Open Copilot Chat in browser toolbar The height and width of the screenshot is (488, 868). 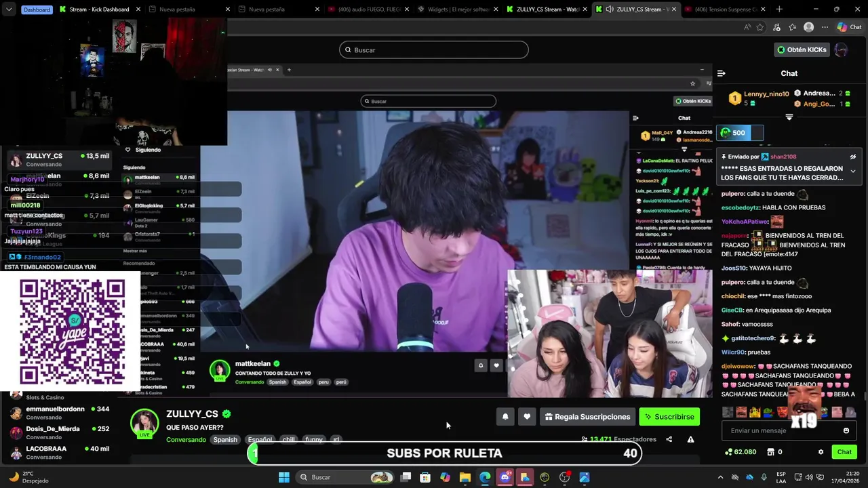tap(848, 27)
